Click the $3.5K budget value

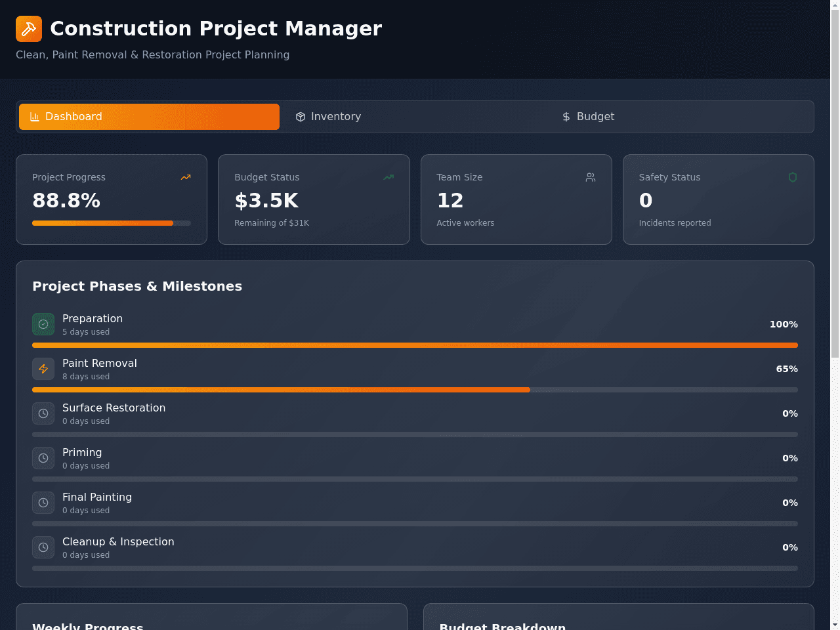266,200
